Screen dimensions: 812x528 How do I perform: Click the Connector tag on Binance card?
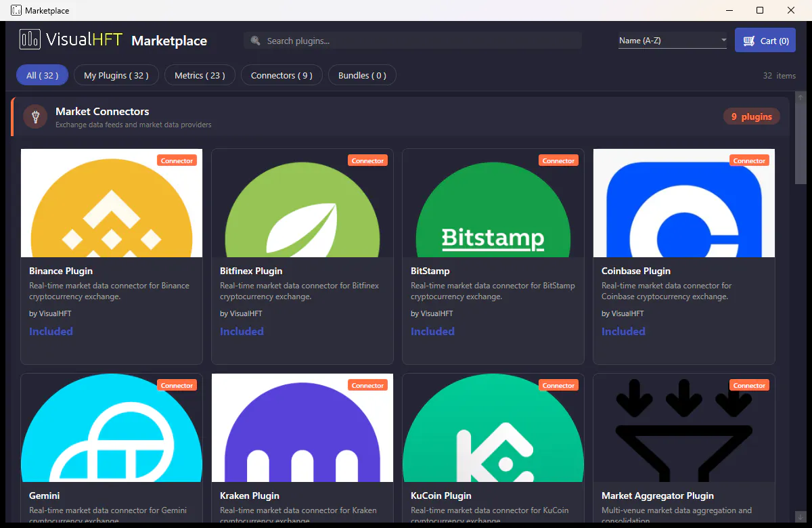tap(177, 160)
